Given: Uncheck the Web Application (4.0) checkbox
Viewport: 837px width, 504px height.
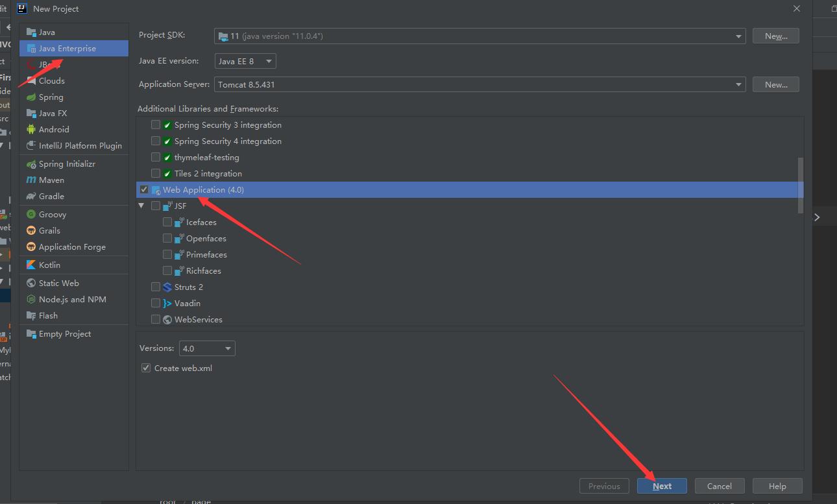Looking at the screenshot, I should (144, 189).
